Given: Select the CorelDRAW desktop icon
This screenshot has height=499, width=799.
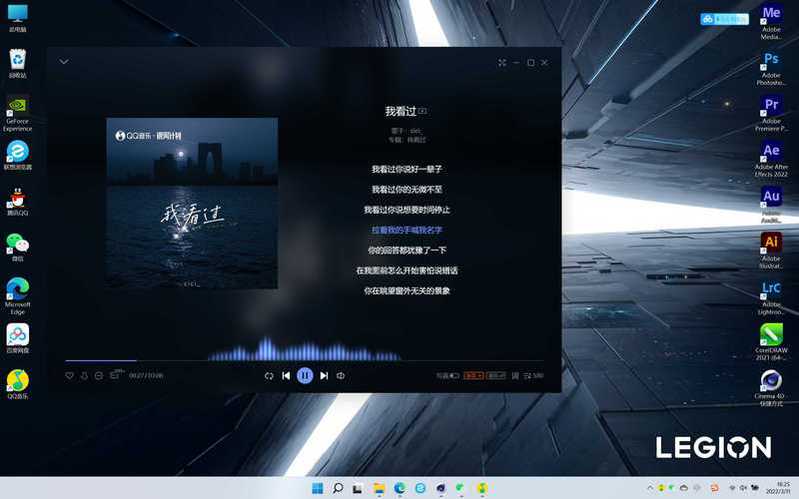Looking at the screenshot, I should point(771,343).
